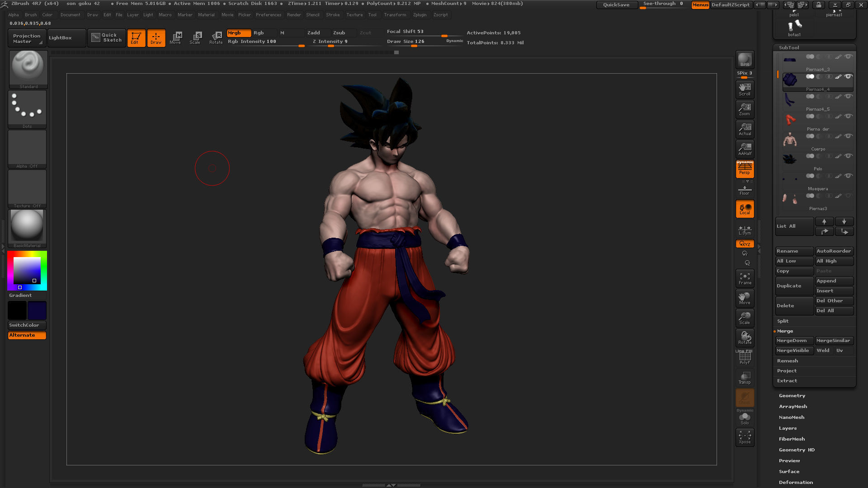Viewport: 868px width, 488px height.
Task: Click the LightBox button
Action: pos(66,38)
